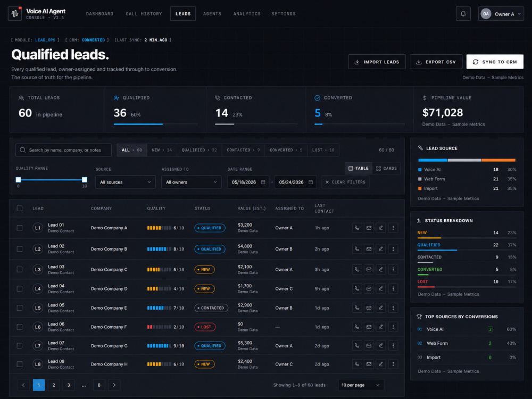Open the All owners dropdown
The height and width of the screenshot is (399, 532).
pos(191,182)
